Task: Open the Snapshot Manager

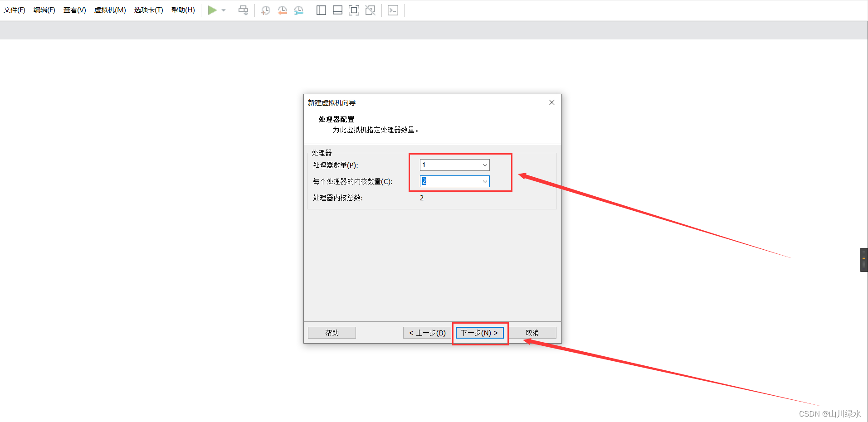Action: [x=298, y=10]
